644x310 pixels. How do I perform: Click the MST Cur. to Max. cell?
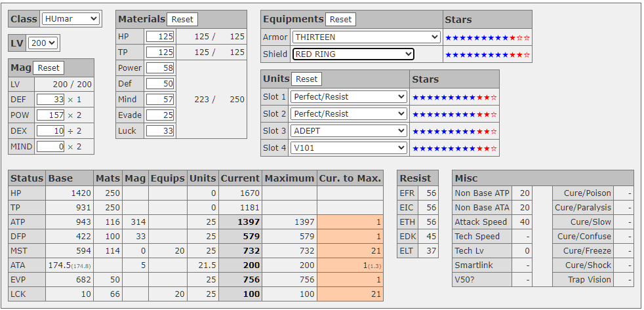click(x=350, y=251)
